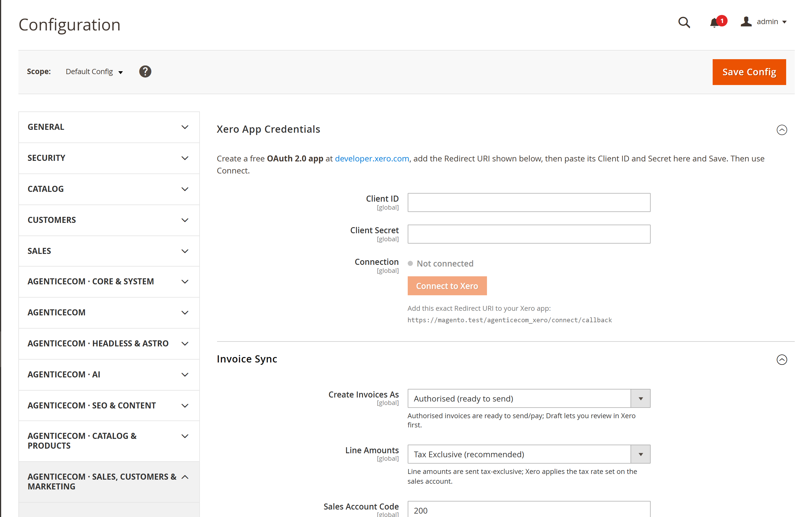Expand the CUSTOMERS configuration section
This screenshot has height=517, width=812.
pyautogui.click(x=109, y=220)
